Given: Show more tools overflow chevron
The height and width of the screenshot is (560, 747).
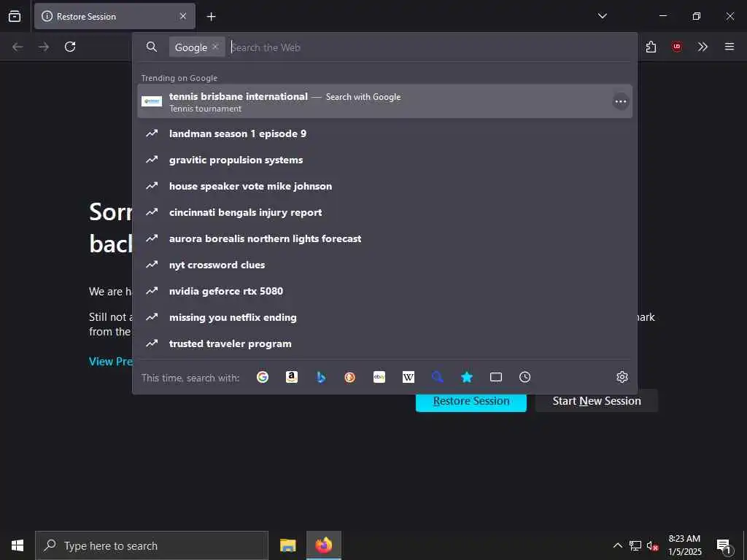Looking at the screenshot, I should tap(703, 47).
